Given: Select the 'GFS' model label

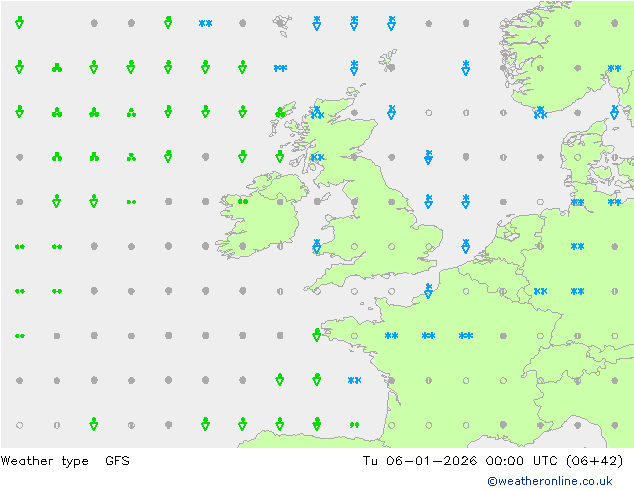Looking at the screenshot, I should click(x=117, y=460).
